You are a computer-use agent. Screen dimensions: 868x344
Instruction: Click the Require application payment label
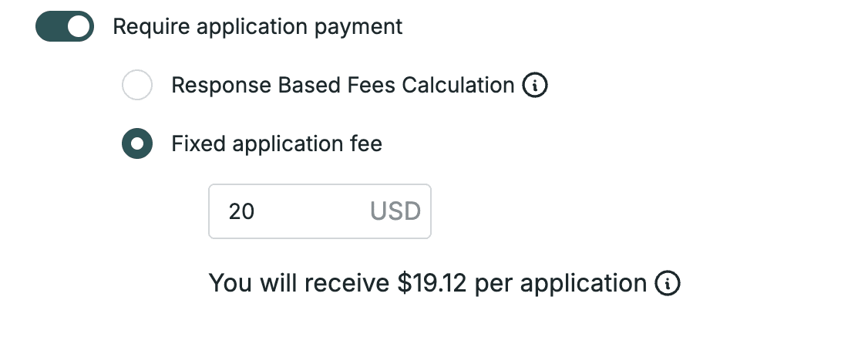pos(257,26)
